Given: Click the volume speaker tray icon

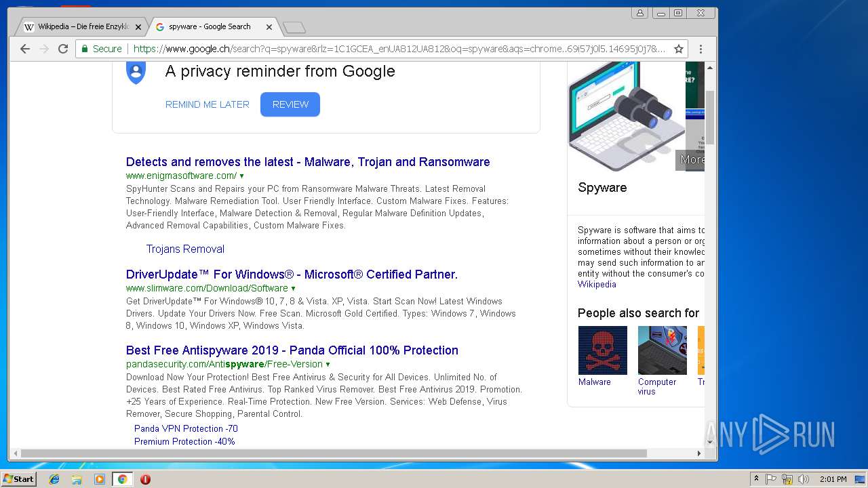Looking at the screenshot, I should pos(804,479).
